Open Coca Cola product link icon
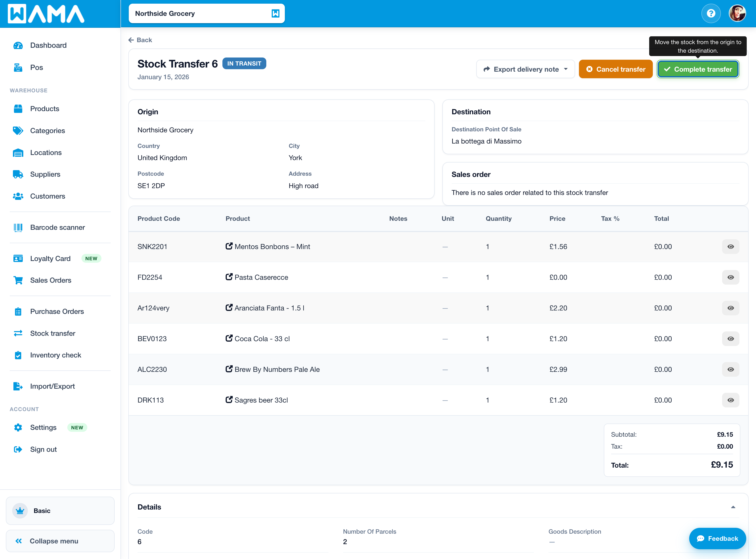The height and width of the screenshot is (559, 756). coord(229,338)
